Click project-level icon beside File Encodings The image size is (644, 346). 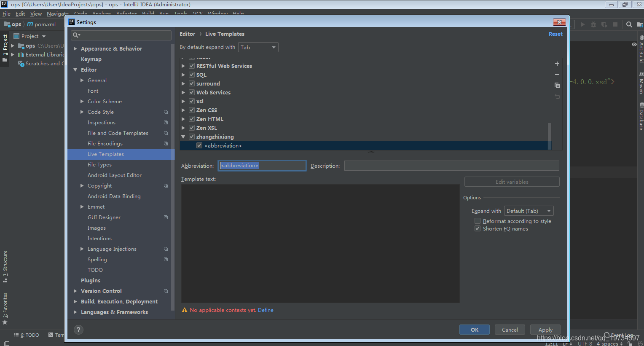(x=166, y=144)
